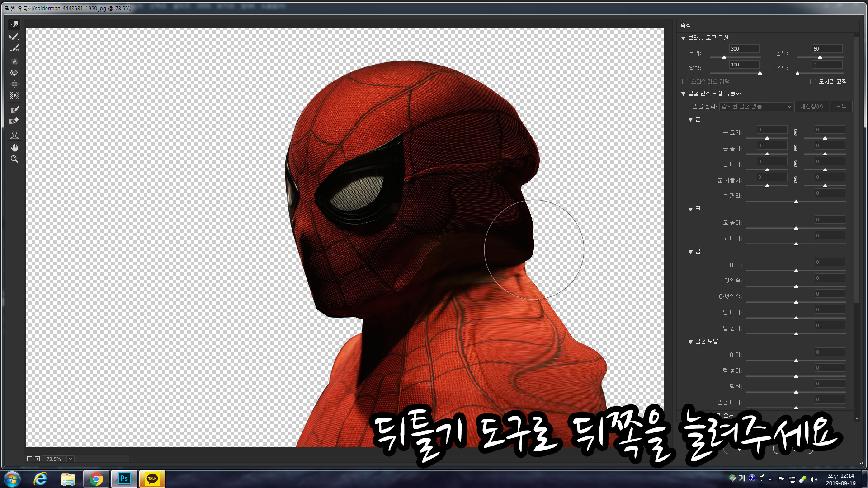Select the Bloat tool
The height and width of the screenshot is (488, 868).
click(x=14, y=84)
